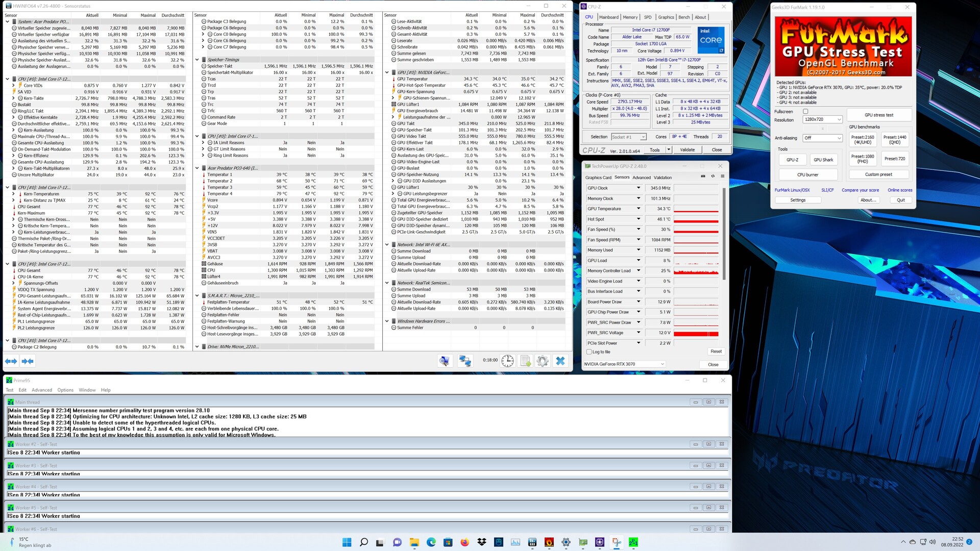Enable Log to file checkbox
This screenshot has width=980, height=551.
click(x=590, y=352)
